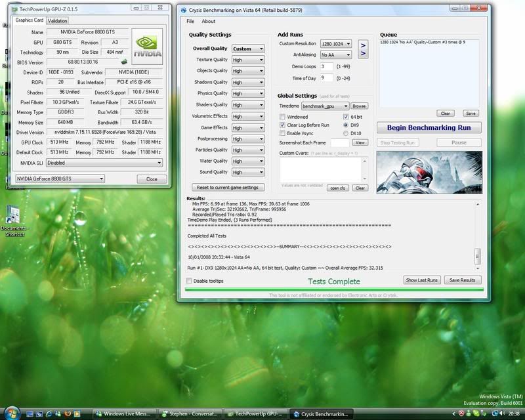Open the Texture Quality dropdown
The width and height of the screenshot is (525, 420).
[x=248, y=60]
